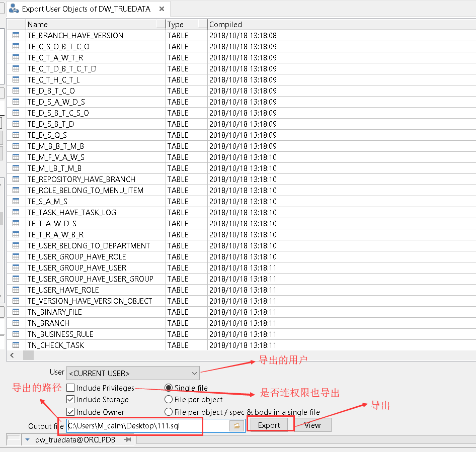Click table icon beside TE_C_T_H_C_T_L
The height and width of the screenshot is (452, 476).
click(16, 80)
